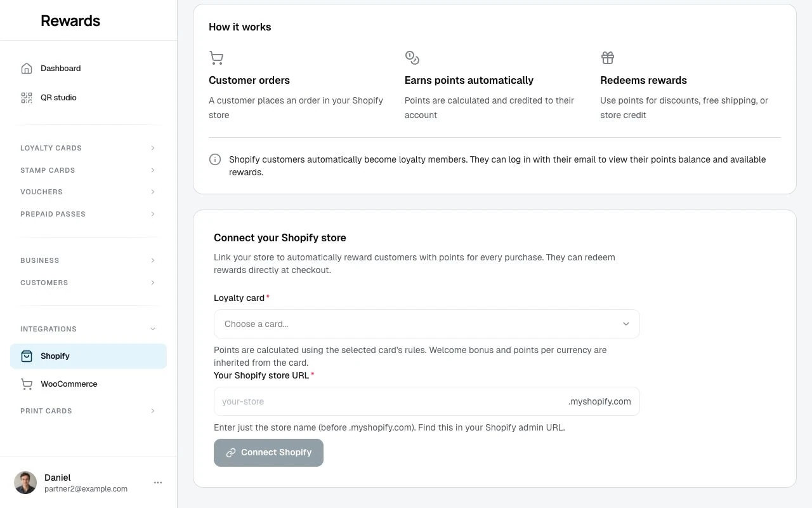Click the 'Customer orders' step title
Screen dimensions: 812x508
point(249,81)
